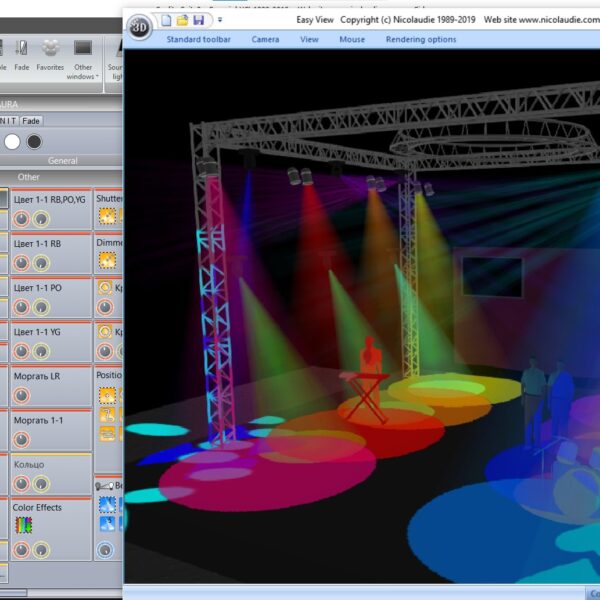Viewport: 600px width, 600px height.
Task: Switch to the Standard toolbar tab
Action: 199,39
